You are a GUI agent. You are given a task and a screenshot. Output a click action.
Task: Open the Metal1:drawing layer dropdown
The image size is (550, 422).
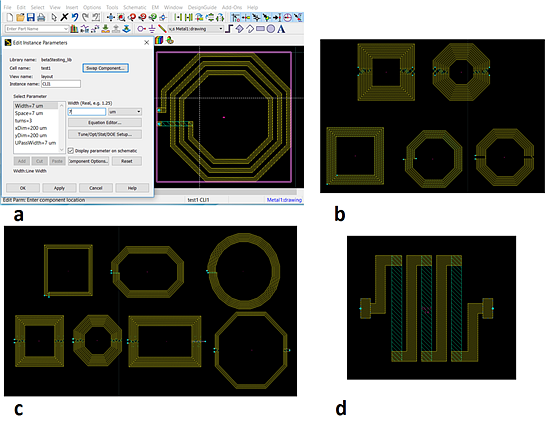pyautogui.click(x=196, y=29)
